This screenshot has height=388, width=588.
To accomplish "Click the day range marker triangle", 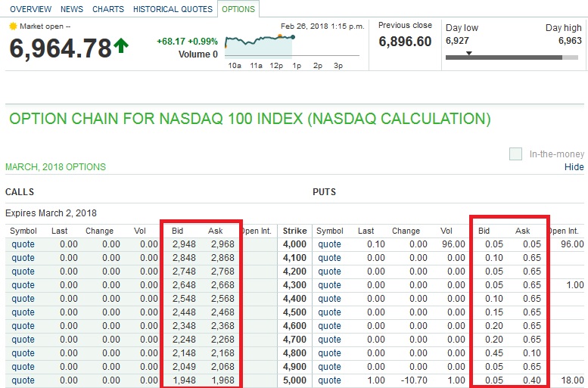I will [x=469, y=54].
